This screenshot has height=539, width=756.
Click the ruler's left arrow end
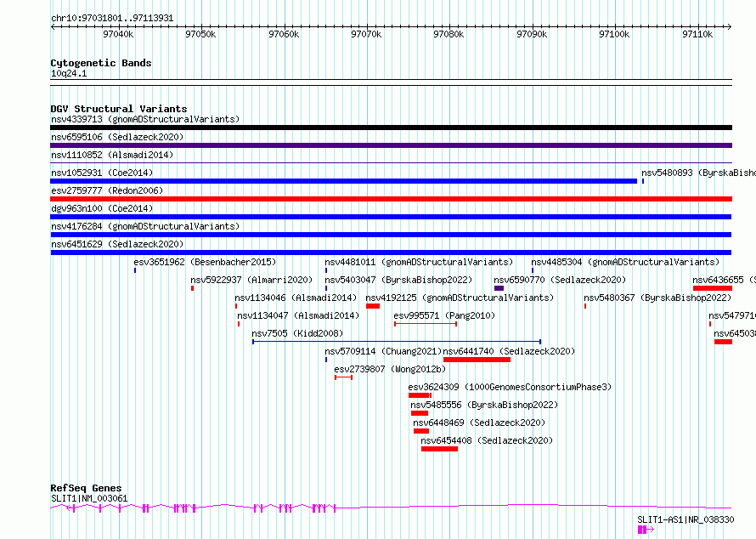click(53, 26)
